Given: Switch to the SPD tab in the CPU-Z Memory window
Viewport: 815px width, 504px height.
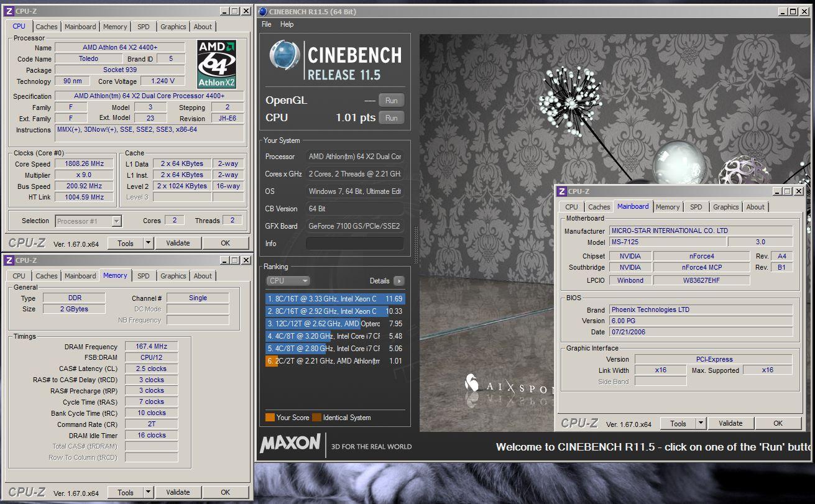Looking at the screenshot, I should [x=144, y=276].
